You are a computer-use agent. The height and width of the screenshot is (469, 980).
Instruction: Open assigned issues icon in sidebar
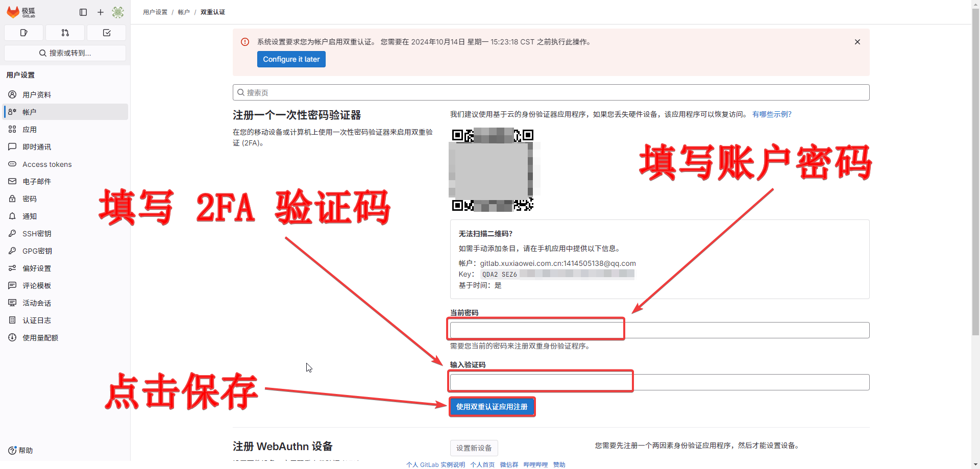(x=23, y=33)
